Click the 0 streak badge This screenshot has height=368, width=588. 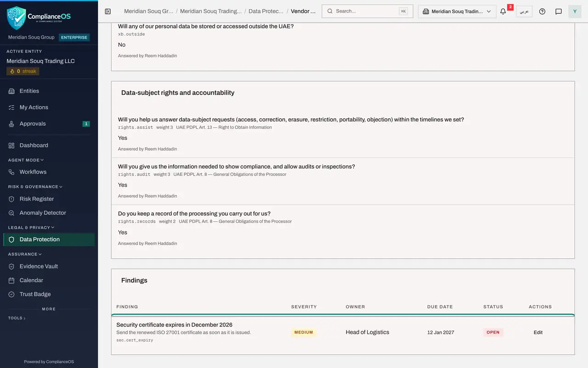(23, 71)
